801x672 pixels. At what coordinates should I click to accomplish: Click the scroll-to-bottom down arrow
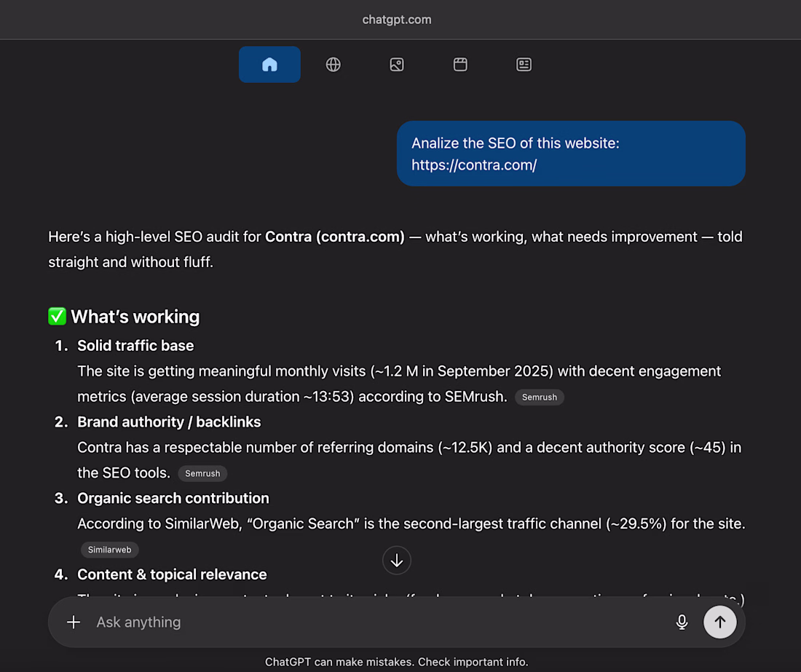point(397,561)
